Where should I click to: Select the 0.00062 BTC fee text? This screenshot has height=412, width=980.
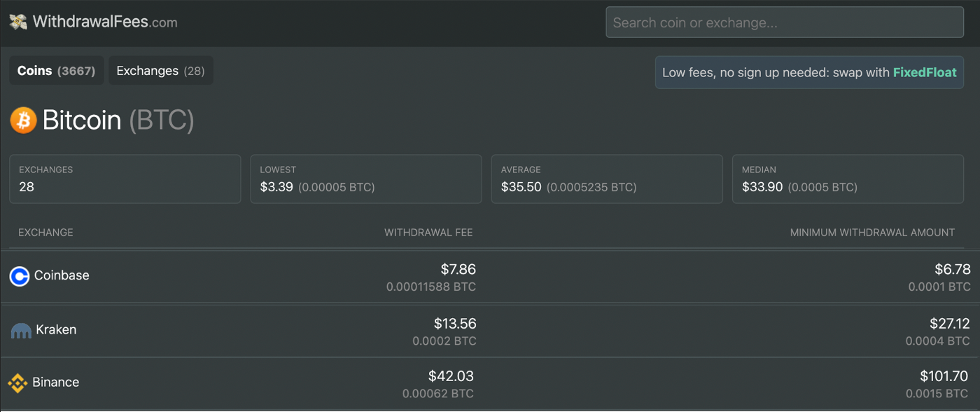tap(438, 394)
